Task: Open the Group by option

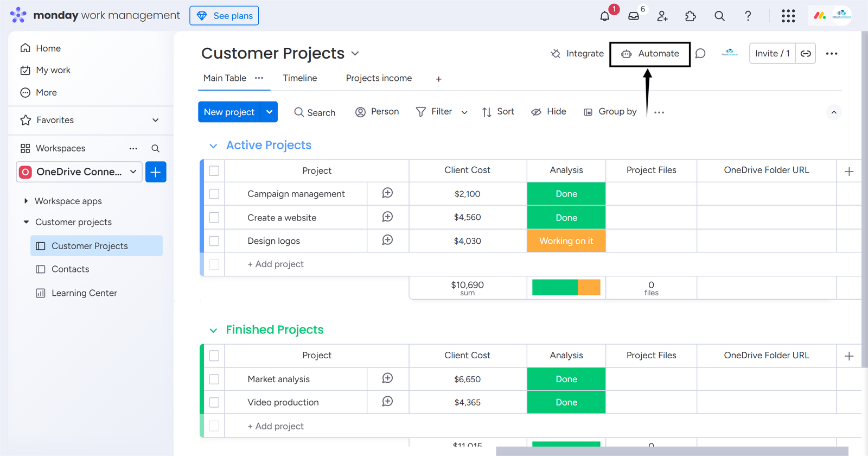Action: click(610, 112)
